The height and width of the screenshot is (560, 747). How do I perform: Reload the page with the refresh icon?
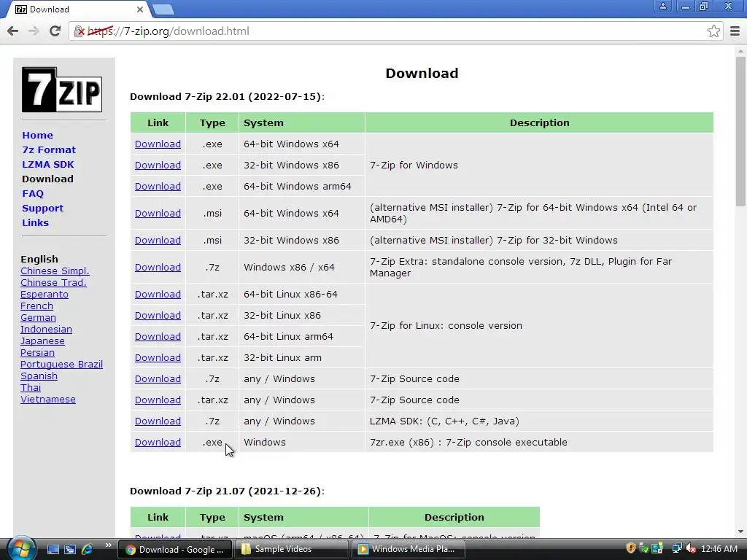[55, 31]
